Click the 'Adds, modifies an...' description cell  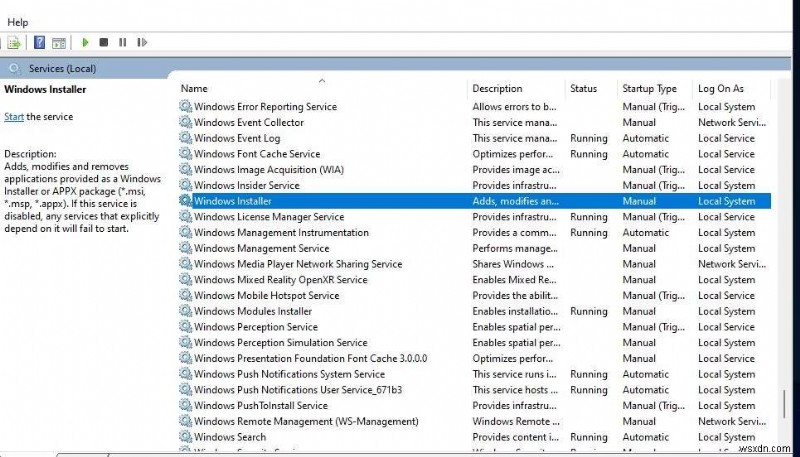[515, 201]
